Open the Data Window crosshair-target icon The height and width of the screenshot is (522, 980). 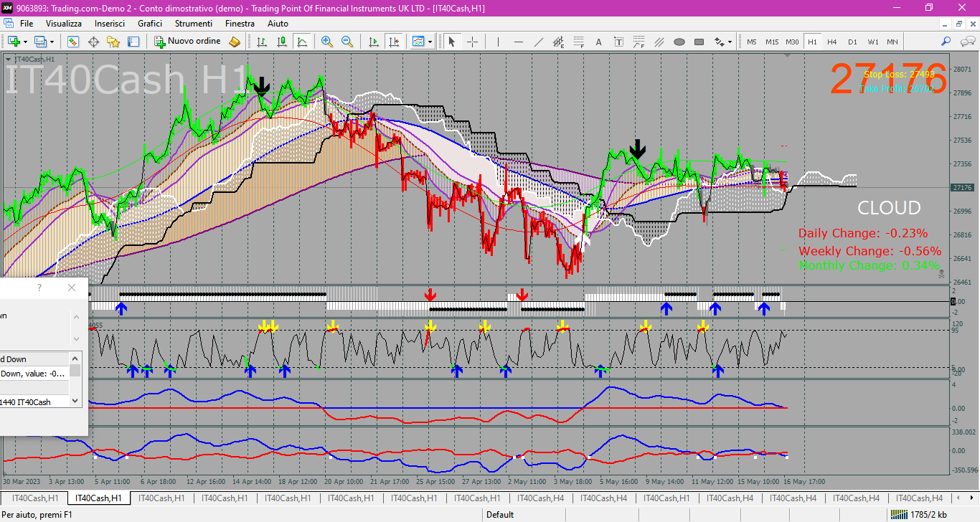click(93, 42)
